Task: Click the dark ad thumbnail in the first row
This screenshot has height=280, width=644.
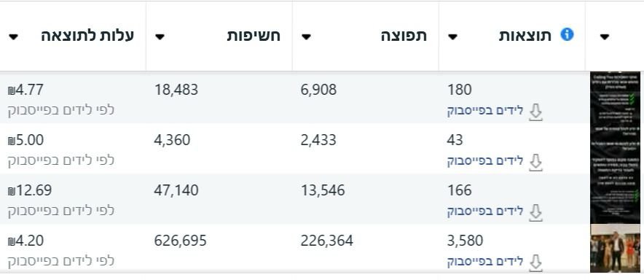Action: tap(616, 98)
